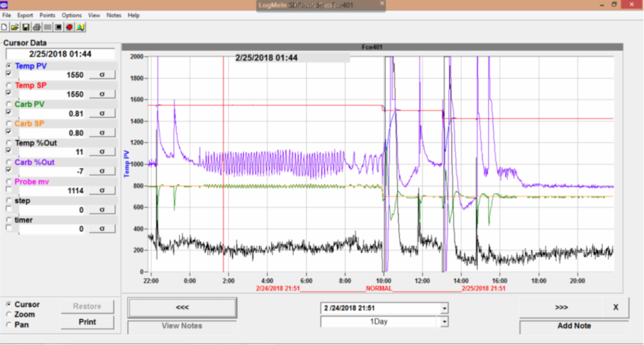This screenshot has width=644, height=345.
Task: Enable the Probe mv checkbox
Action: click(9, 189)
